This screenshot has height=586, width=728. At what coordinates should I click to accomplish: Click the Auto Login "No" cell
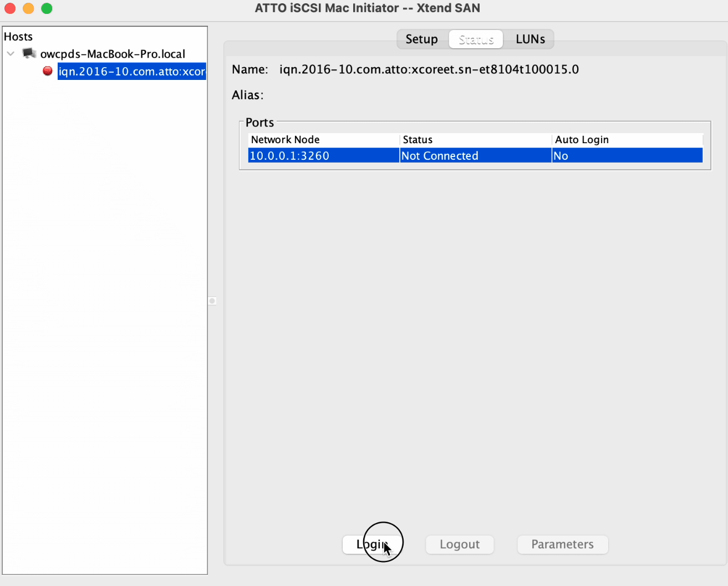click(x=627, y=156)
